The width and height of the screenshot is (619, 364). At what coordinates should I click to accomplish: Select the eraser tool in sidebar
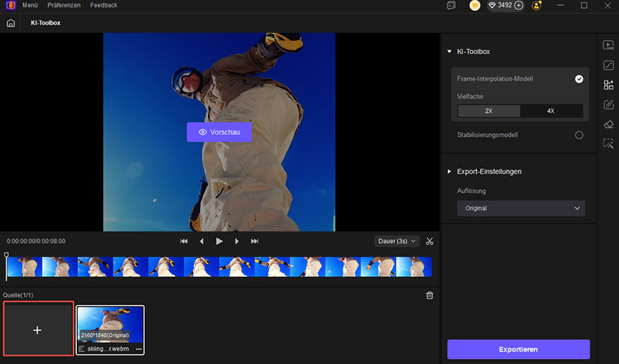point(608,125)
